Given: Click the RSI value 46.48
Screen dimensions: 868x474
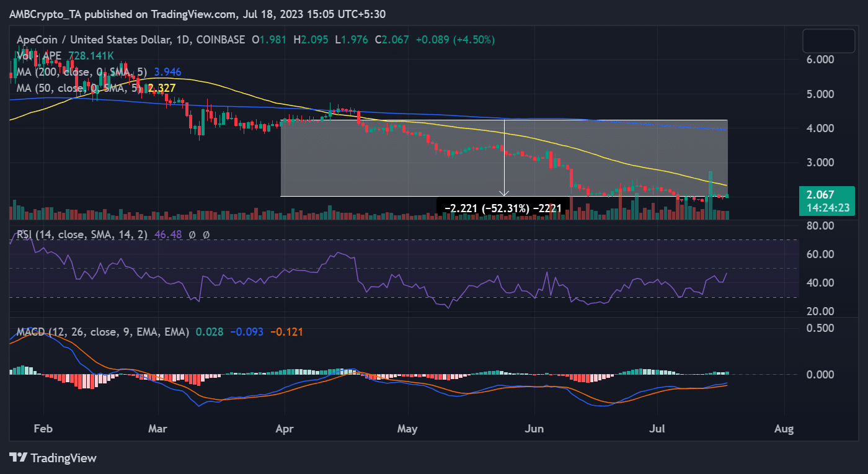Looking at the screenshot, I should 167,235.
